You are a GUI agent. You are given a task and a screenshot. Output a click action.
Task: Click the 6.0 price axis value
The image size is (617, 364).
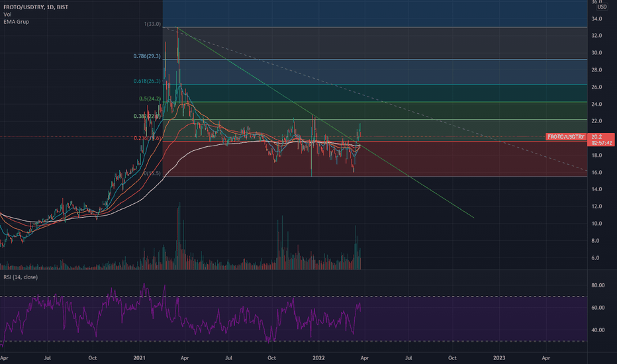click(x=596, y=257)
